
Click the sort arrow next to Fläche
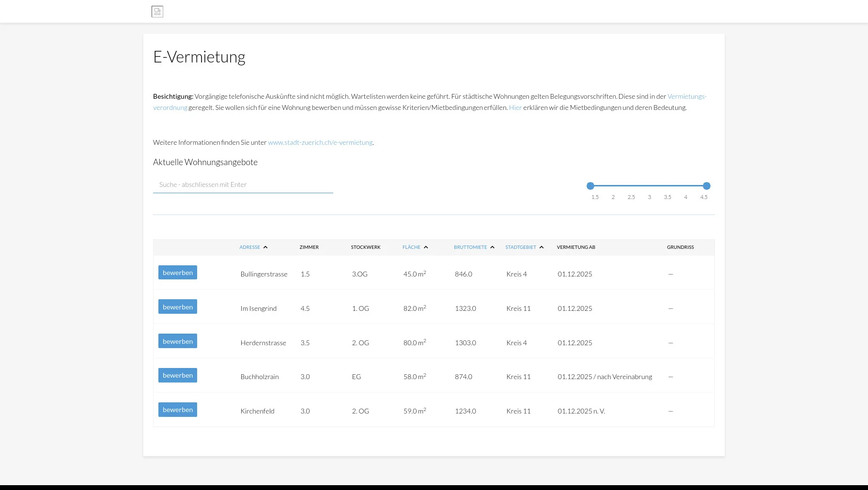(x=426, y=247)
